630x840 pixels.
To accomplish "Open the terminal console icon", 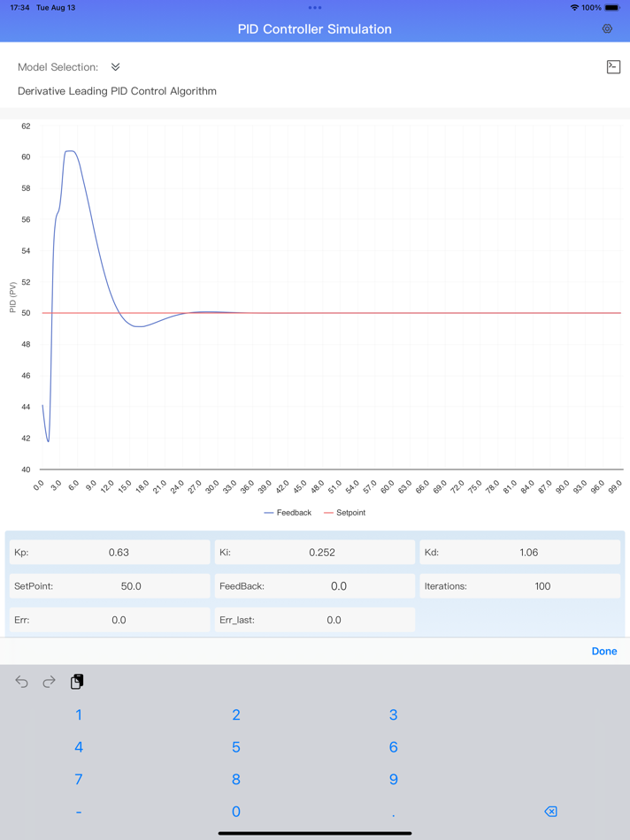I will tap(613, 66).
